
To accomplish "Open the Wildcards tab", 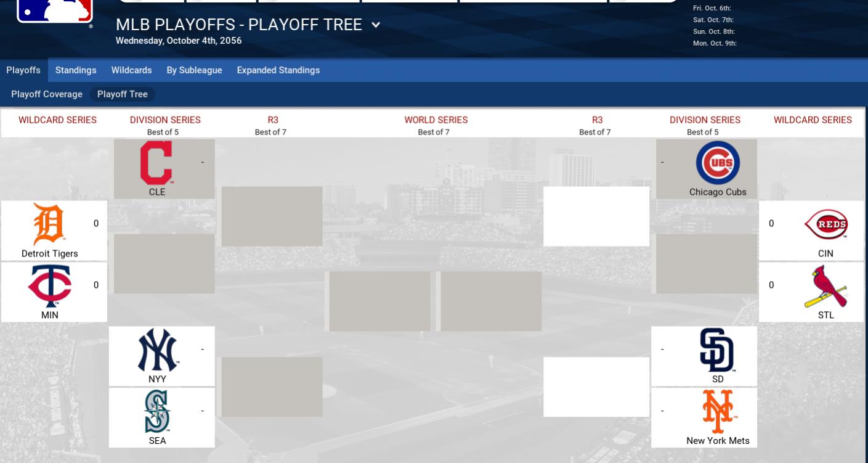I will coord(131,70).
